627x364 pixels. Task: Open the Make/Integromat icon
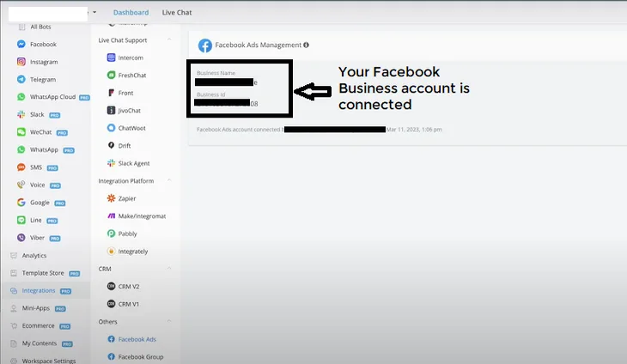111,215
